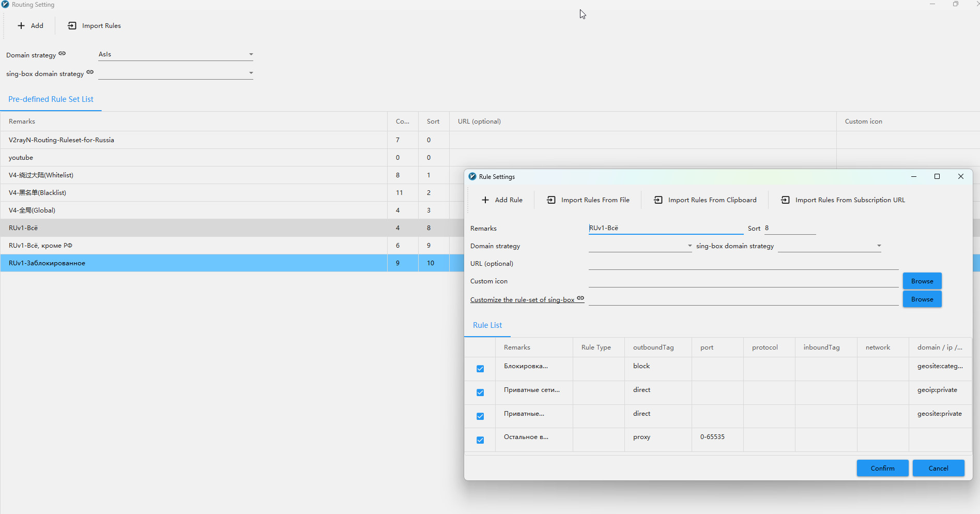Screen dimensions: 980x514
Task: Click outboundTag column header in Rule List
Action: point(658,347)
